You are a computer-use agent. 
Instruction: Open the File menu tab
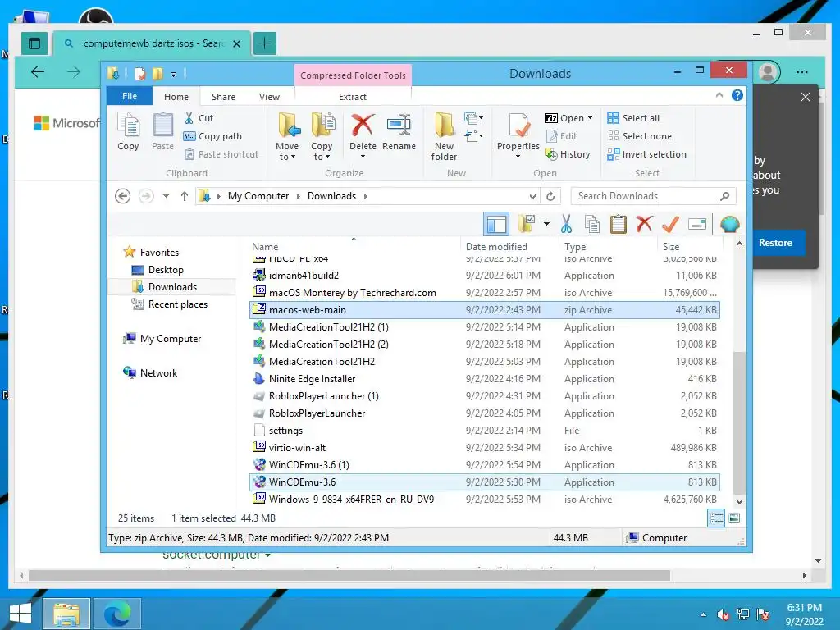click(x=130, y=96)
